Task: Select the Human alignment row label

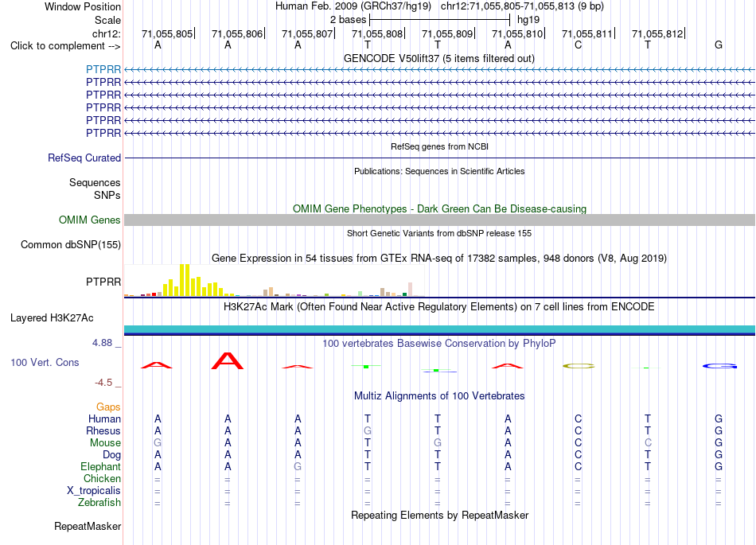Action: point(104,419)
